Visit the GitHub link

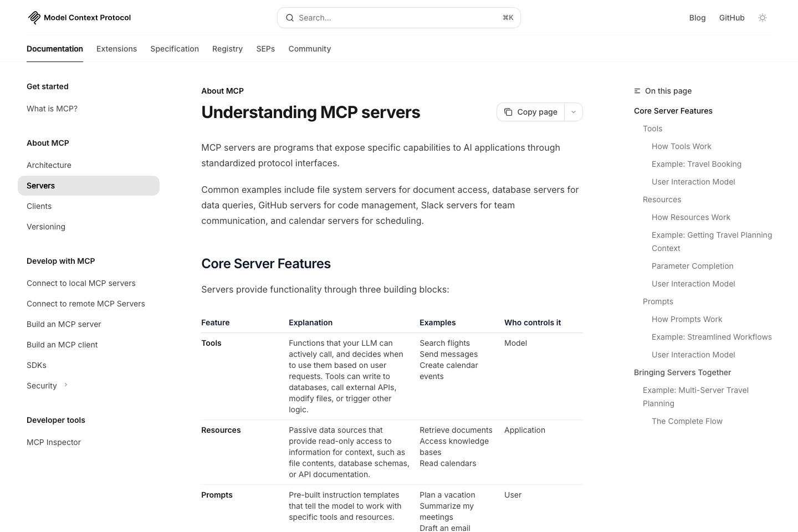click(731, 17)
